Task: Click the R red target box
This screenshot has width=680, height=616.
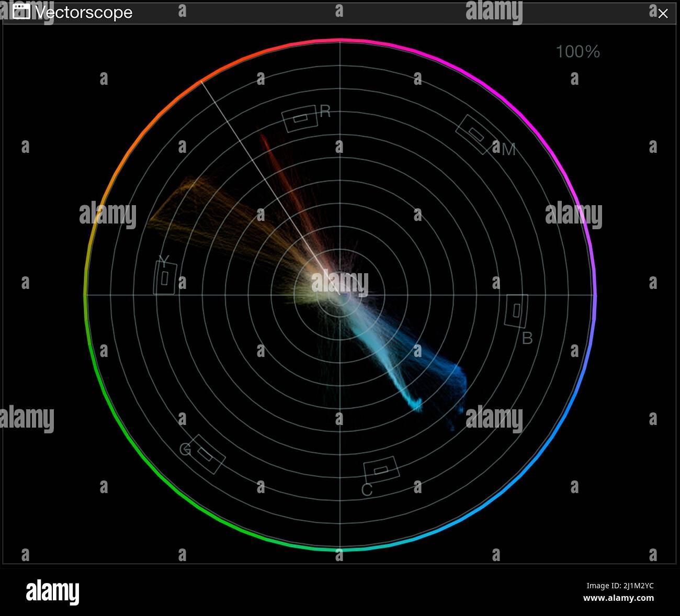Action: (300, 119)
